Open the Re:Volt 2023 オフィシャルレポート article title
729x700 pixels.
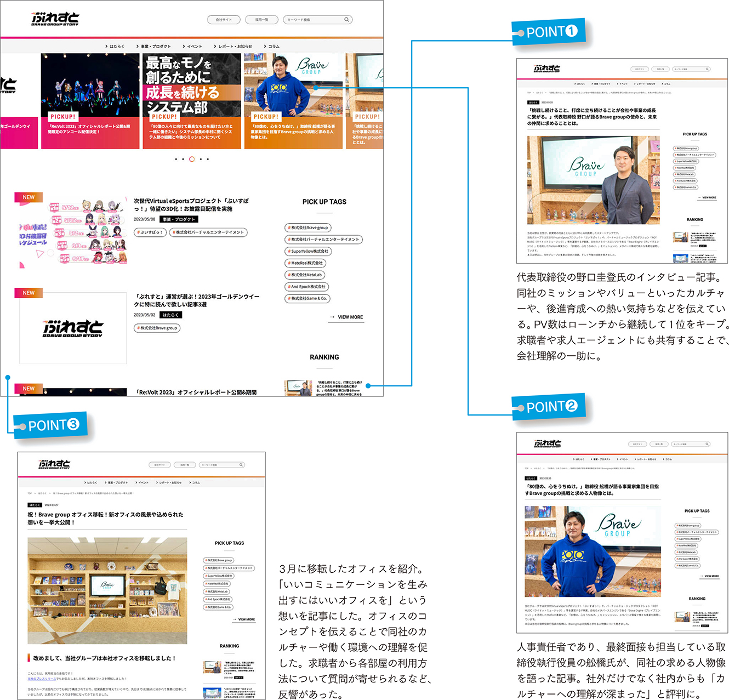coord(196,392)
